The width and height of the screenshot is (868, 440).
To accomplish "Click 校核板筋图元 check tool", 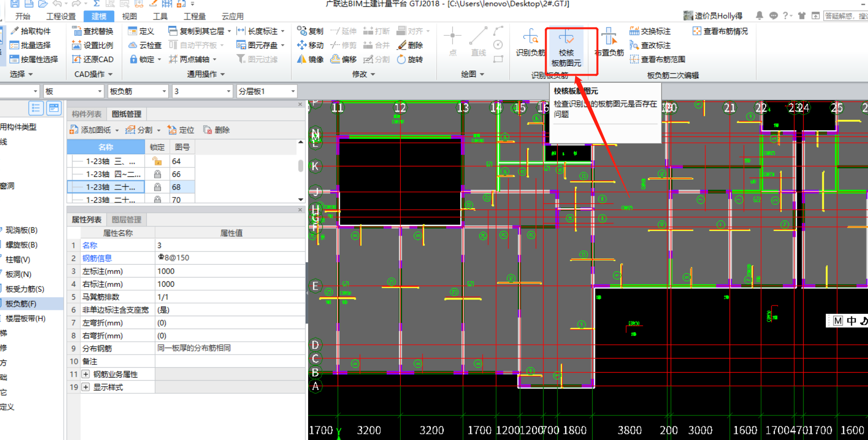I will 566,48.
